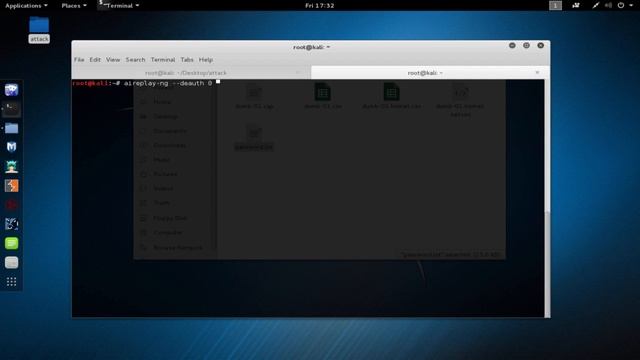Open the Places menu in top bar
640x360 pixels.
[x=74, y=6]
